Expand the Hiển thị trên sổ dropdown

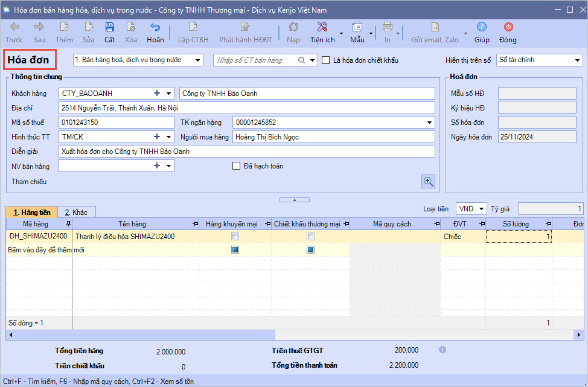click(577, 60)
